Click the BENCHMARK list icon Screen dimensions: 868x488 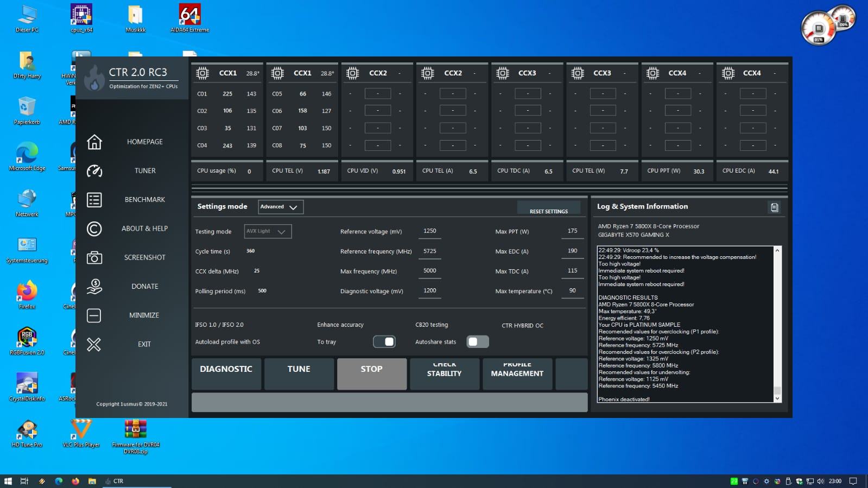coord(94,200)
